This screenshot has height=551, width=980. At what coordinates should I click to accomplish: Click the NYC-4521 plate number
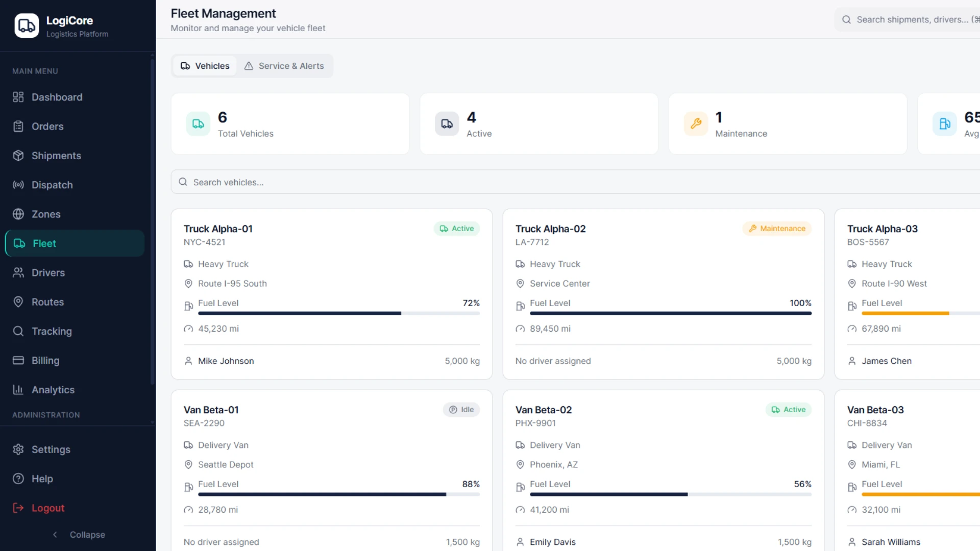pos(204,242)
